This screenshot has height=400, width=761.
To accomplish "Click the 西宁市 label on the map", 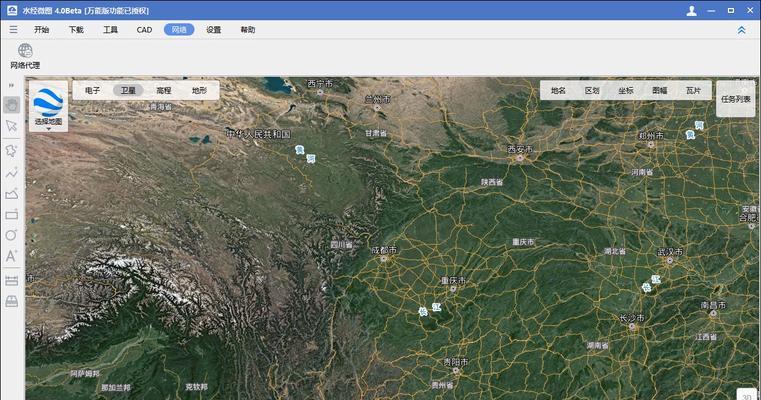I will pyautogui.click(x=320, y=83).
